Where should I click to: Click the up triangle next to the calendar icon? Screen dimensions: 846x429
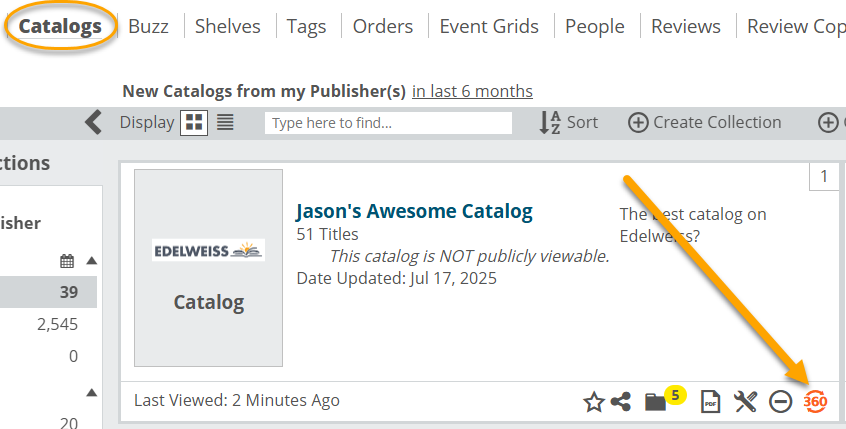point(92,261)
